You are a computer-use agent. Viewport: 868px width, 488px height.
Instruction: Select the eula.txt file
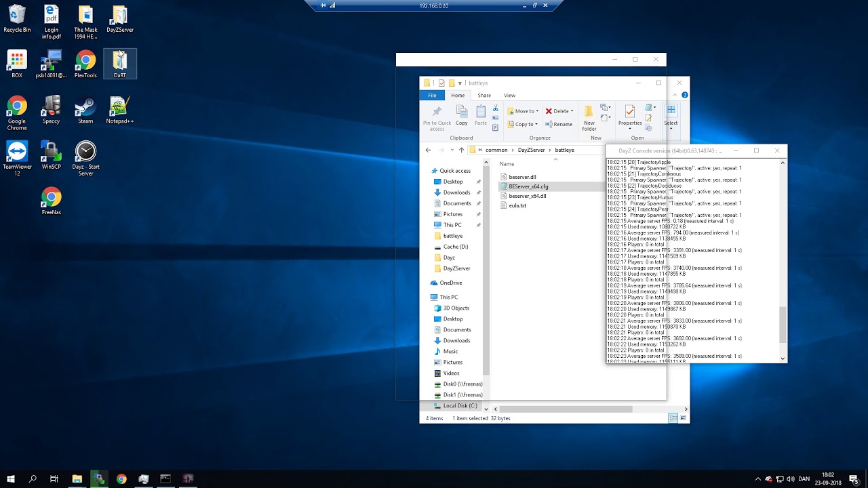tap(517, 205)
